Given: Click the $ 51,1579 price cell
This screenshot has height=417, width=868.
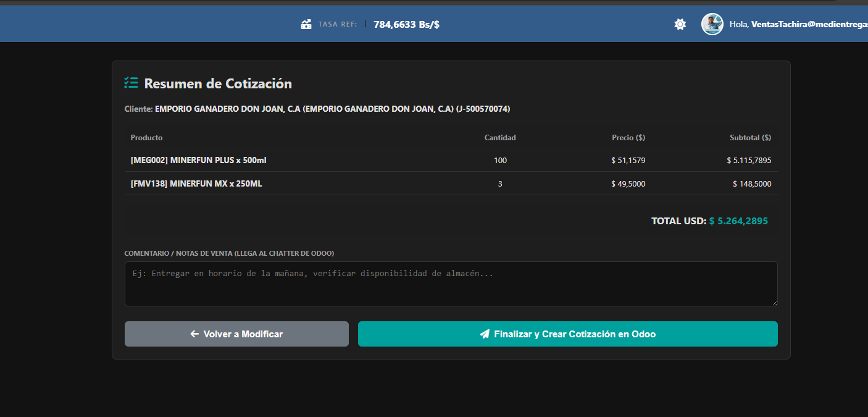Looking at the screenshot, I should tap(628, 160).
